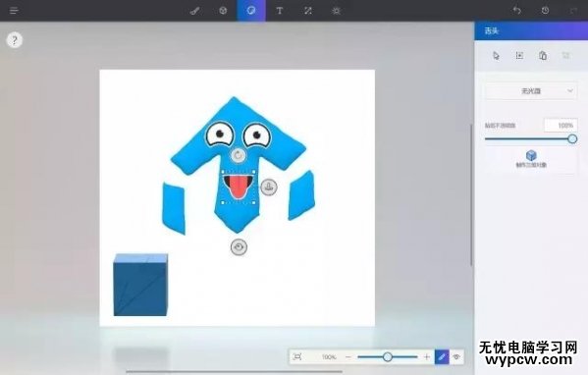
Task: Switch to the Text tool tab
Action: tap(280, 11)
